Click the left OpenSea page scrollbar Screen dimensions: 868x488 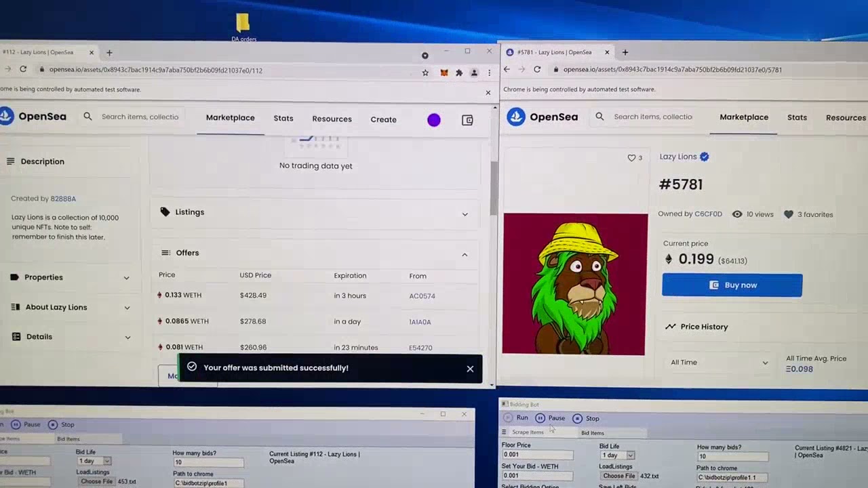click(x=493, y=189)
